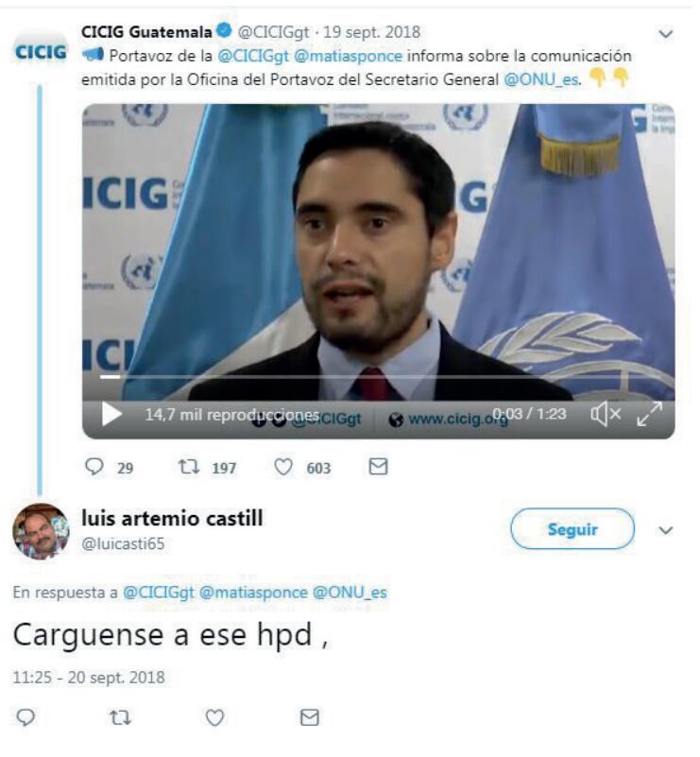Reply to the CICIG Guatemala tweet

[x=94, y=467]
